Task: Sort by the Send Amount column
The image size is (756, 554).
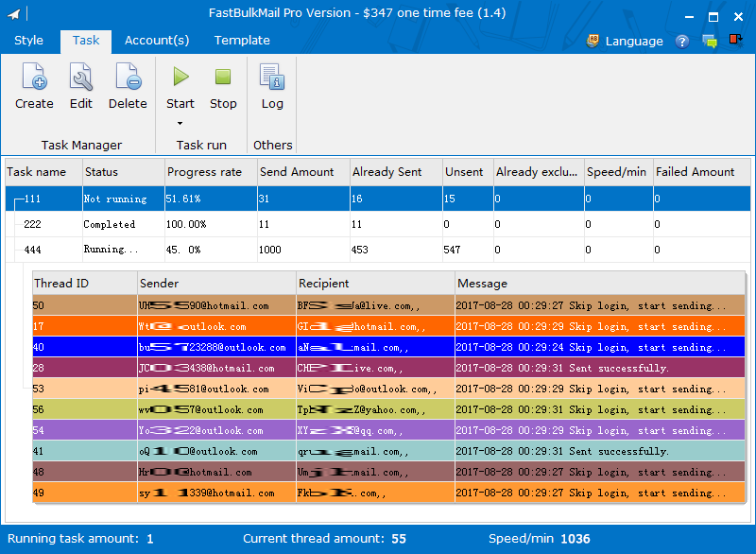Action: (x=303, y=172)
